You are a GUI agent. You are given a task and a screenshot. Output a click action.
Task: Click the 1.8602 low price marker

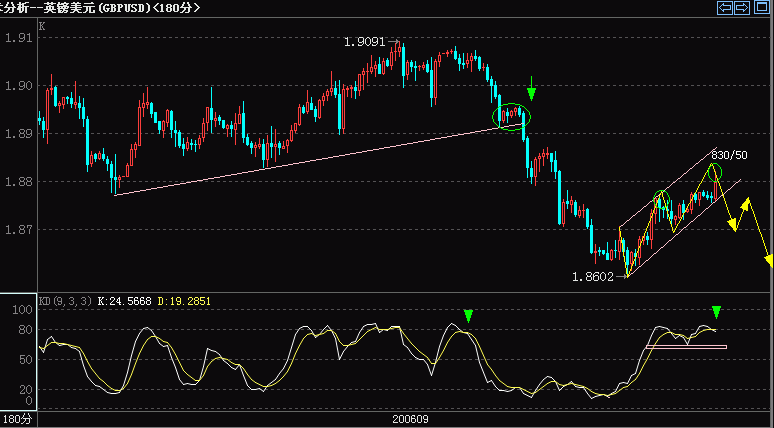pos(592,277)
